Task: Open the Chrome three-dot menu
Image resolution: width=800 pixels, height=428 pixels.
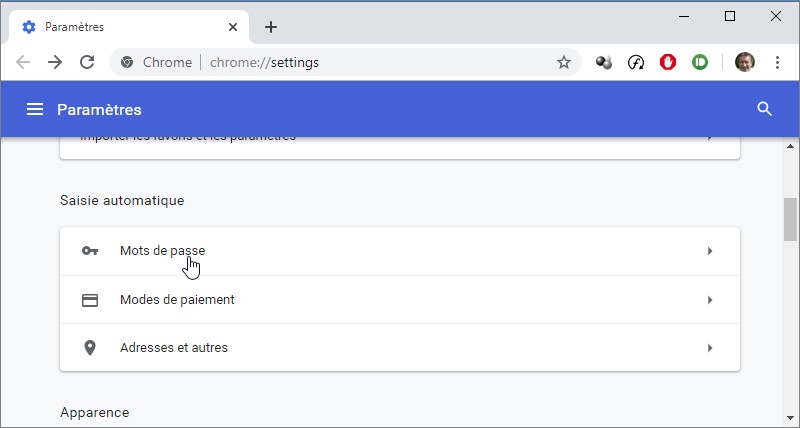Action: (x=778, y=62)
